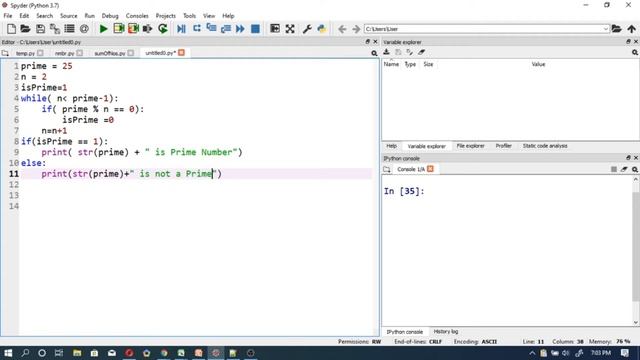Save the current file with floppy icon
640x360 pixels.
(40, 29)
